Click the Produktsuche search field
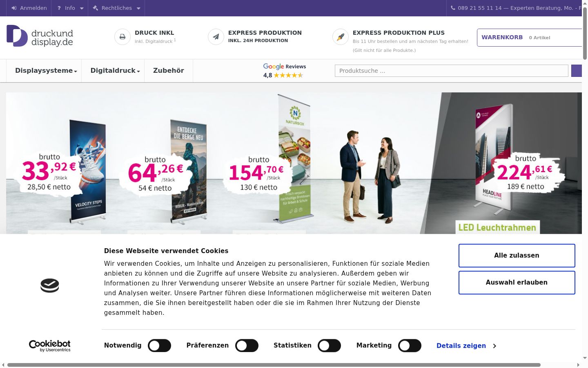 (452, 71)
